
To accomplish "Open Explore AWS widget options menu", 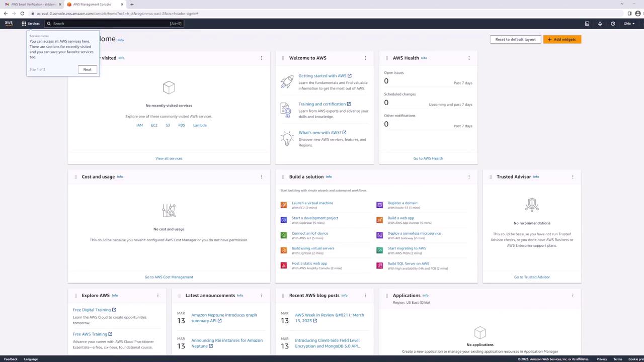I will pyautogui.click(x=158, y=296).
